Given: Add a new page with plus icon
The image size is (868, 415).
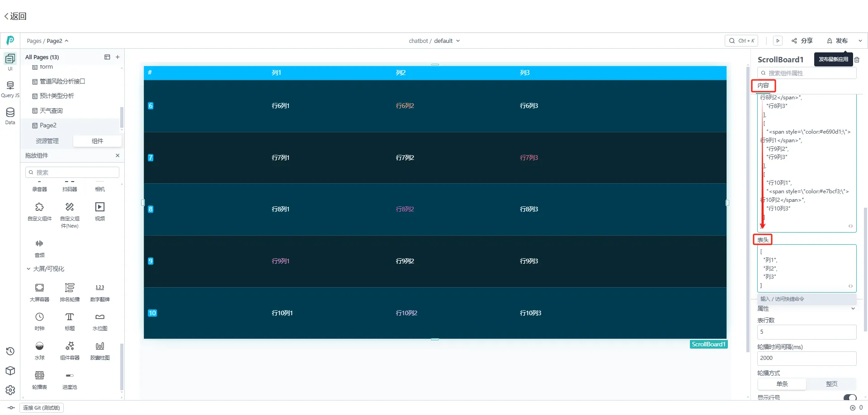Looking at the screenshot, I should pos(118,57).
